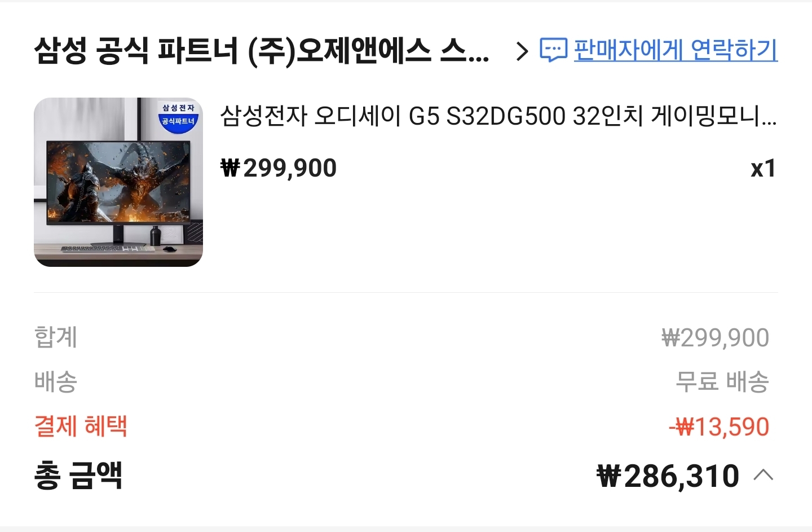Click the 합계 subtotal label
The image size is (812, 532).
(x=55, y=337)
